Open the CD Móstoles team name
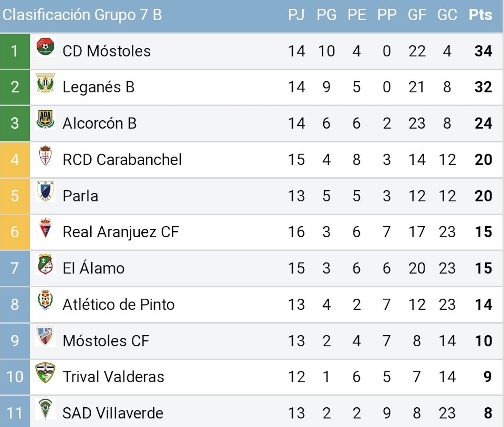The height and width of the screenshot is (427, 504). [x=106, y=51]
